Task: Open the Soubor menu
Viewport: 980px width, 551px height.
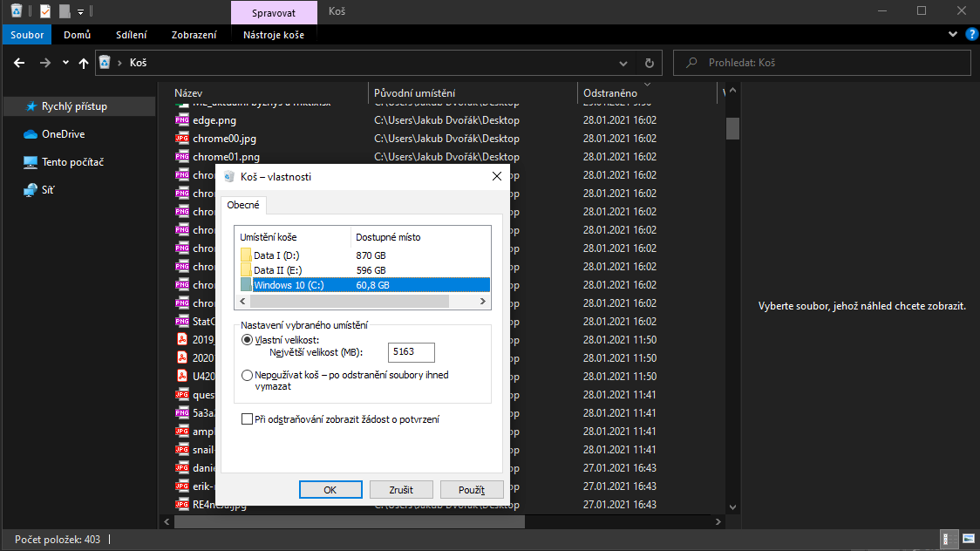Action: click(x=27, y=35)
